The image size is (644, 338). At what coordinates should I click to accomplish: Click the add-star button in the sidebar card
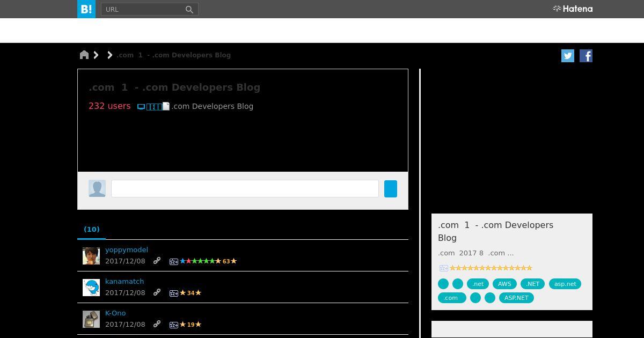click(x=443, y=268)
